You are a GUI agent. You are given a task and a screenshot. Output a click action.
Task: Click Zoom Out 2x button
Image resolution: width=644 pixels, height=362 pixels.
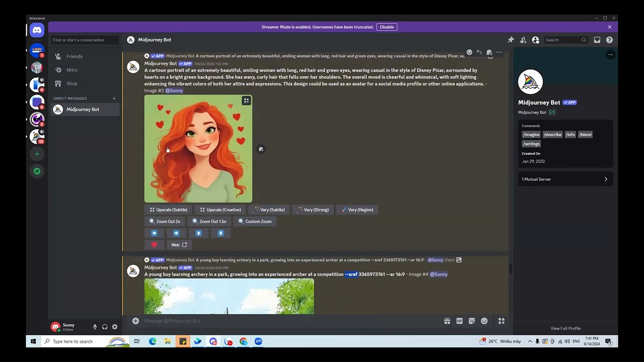(165, 221)
